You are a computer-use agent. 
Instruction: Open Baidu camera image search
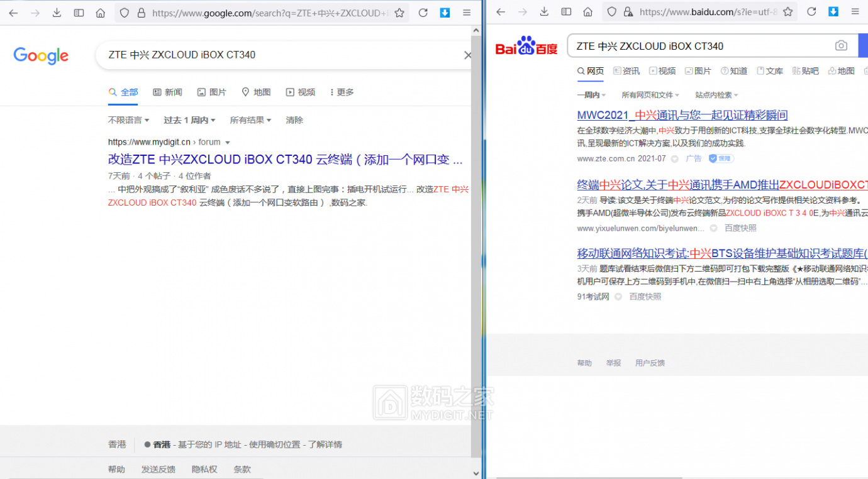click(841, 46)
